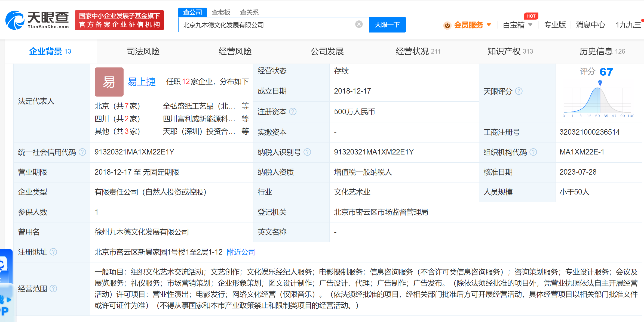Clear the search box text

point(359,24)
